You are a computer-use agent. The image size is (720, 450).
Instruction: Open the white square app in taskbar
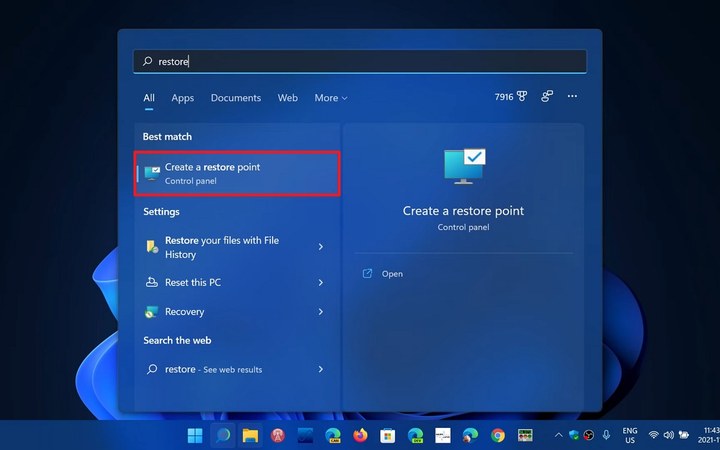443,435
